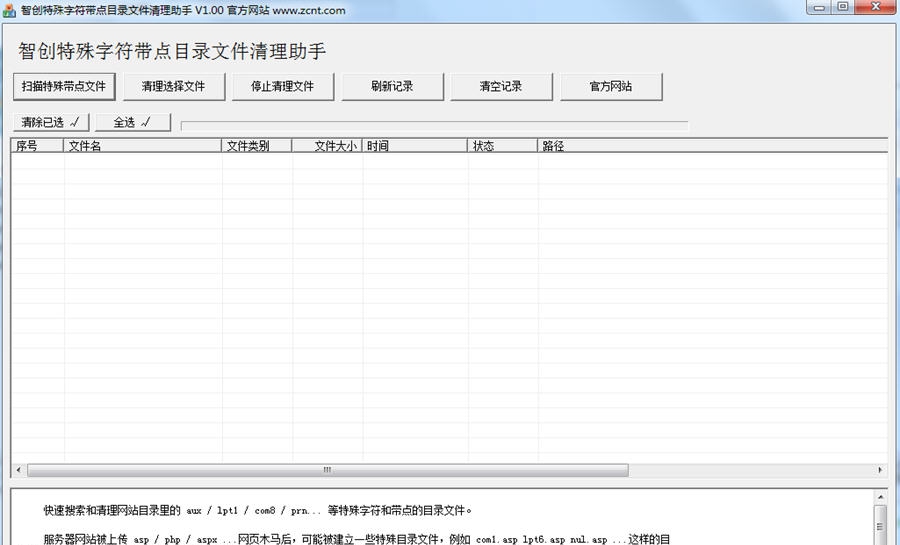Click the progress bar next to 全选

coord(435,126)
